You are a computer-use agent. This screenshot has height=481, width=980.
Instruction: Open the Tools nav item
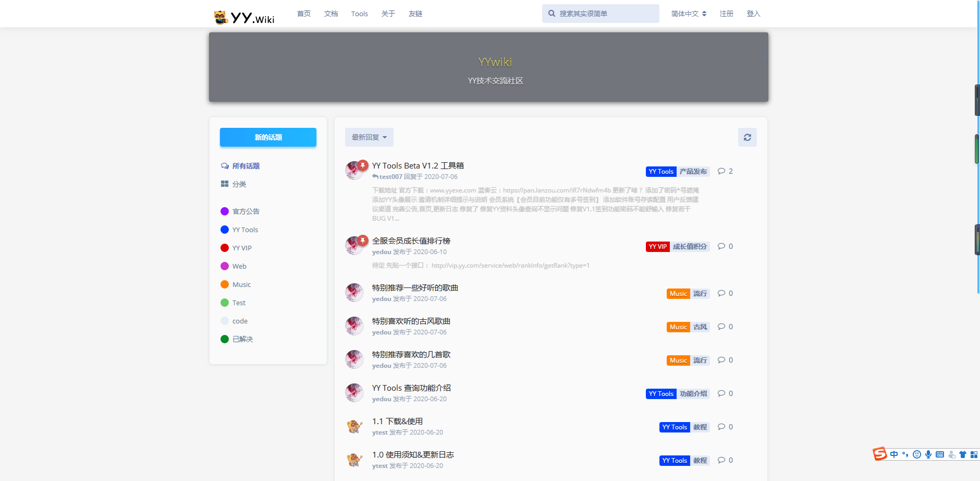pos(360,14)
